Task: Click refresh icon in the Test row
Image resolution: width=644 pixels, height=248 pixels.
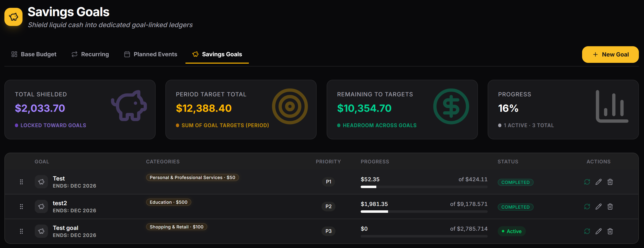Action: [587, 182]
